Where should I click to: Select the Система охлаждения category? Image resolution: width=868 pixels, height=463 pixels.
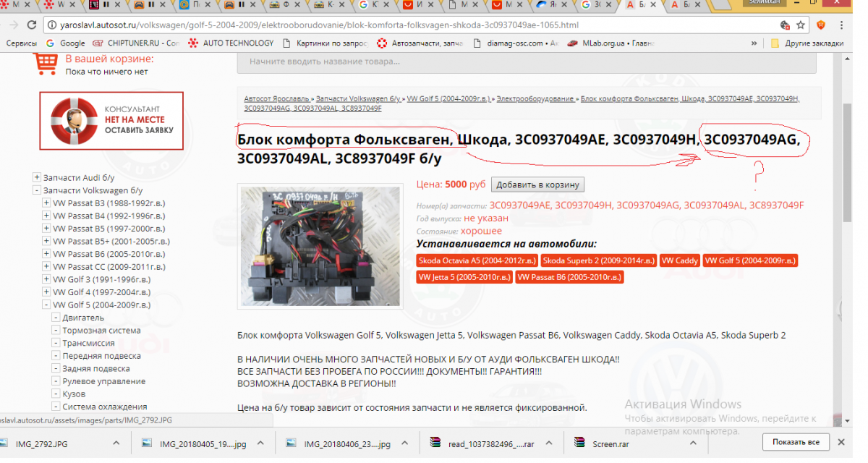104,407
